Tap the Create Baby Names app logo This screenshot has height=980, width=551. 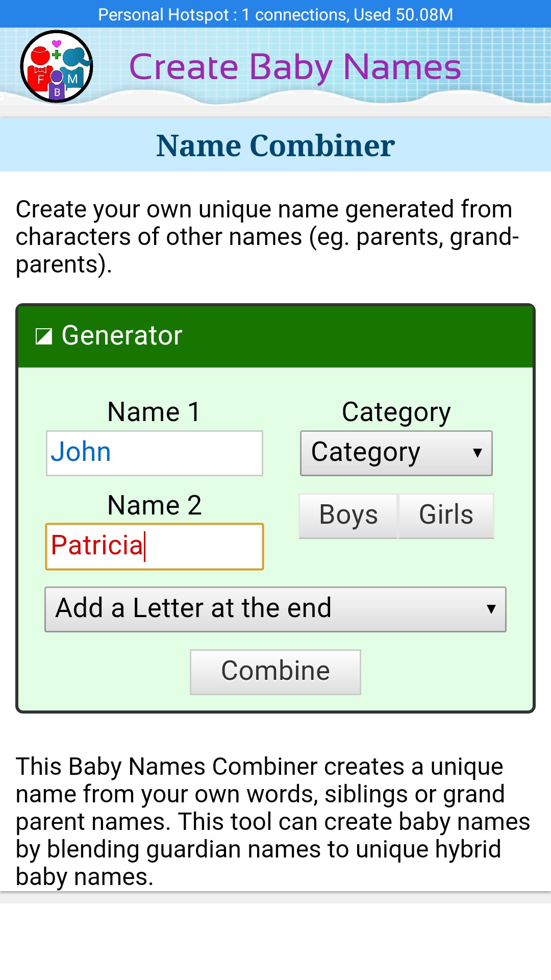pyautogui.click(x=57, y=66)
